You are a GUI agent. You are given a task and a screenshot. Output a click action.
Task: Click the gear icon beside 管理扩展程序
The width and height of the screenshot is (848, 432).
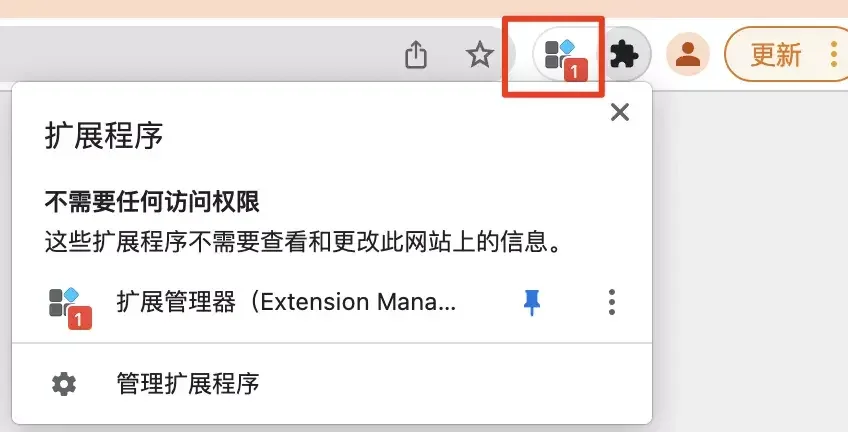(64, 384)
